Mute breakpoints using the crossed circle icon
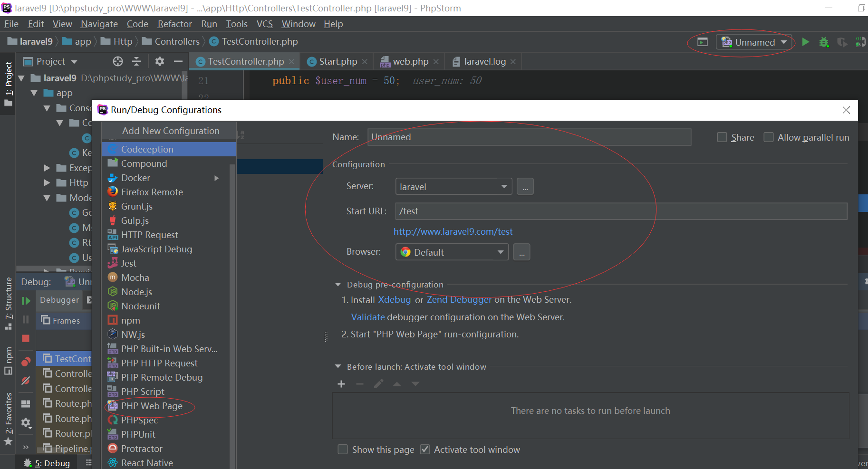Image resolution: width=868 pixels, height=469 pixels. pos(26,381)
